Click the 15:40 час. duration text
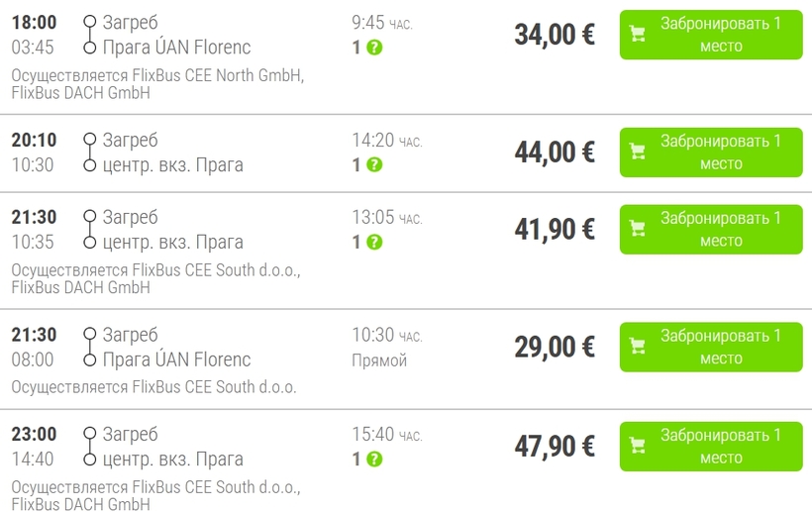 [387, 435]
